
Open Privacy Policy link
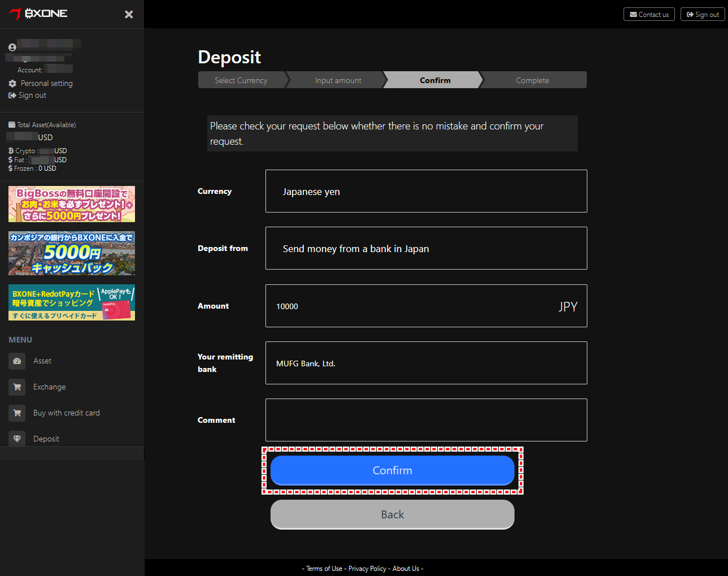pos(367,569)
